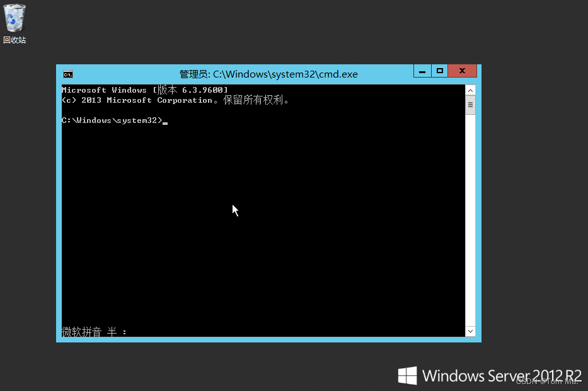Image resolution: width=588 pixels, height=391 pixels.
Task: Click the scrollbar down arrow
Action: pos(470,330)
